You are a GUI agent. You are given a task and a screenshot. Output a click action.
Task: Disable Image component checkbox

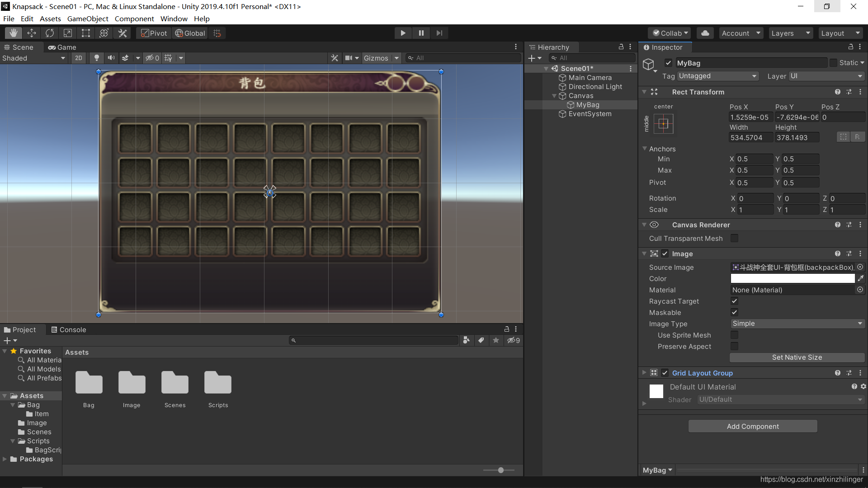pyautogui.click(x=665, y=253)
